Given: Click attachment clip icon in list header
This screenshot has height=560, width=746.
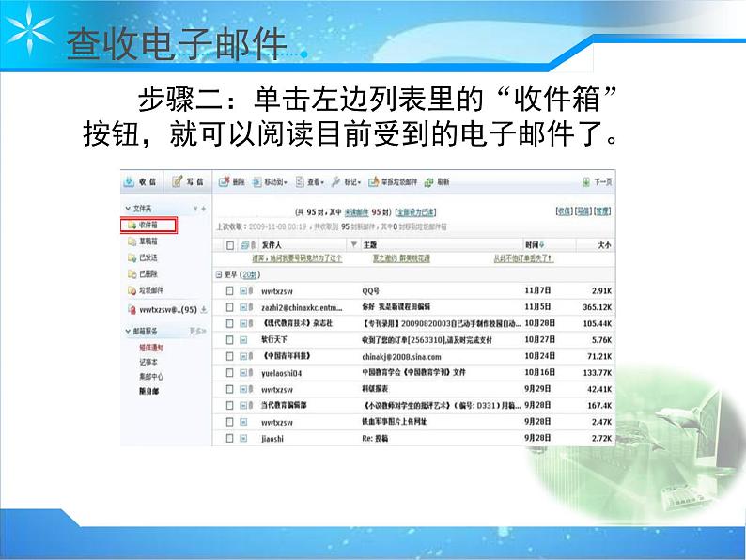Looking at the screenshot, I should point(252,245).
